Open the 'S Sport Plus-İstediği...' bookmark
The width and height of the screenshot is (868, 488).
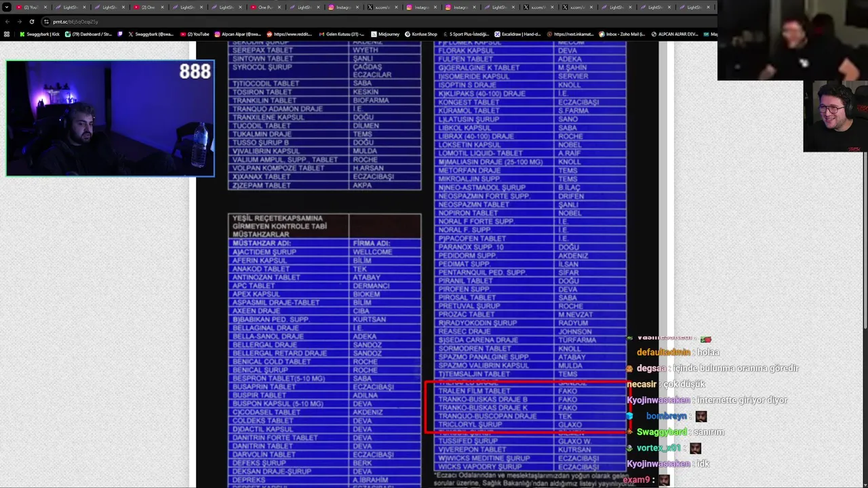point(466,34)
